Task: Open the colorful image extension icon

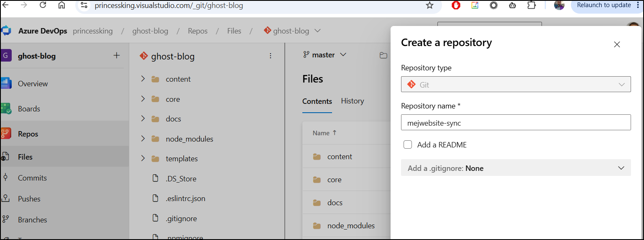Action: pos(475,5)
